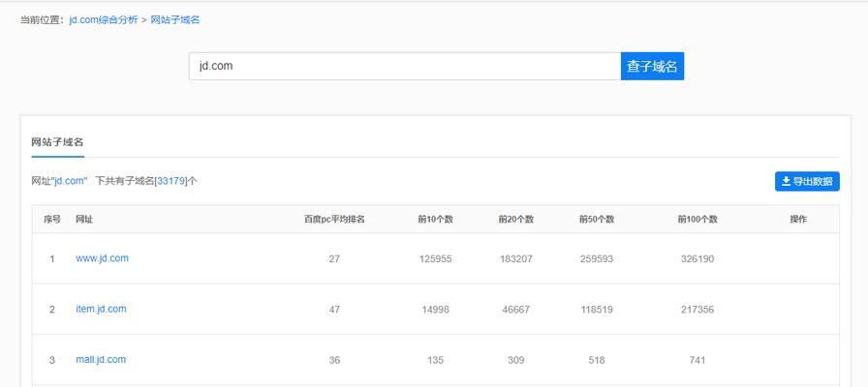The image size is (868, 387).
Task: Open jd.com综合分析 breadcrumb link
Action: pos(104,20)
